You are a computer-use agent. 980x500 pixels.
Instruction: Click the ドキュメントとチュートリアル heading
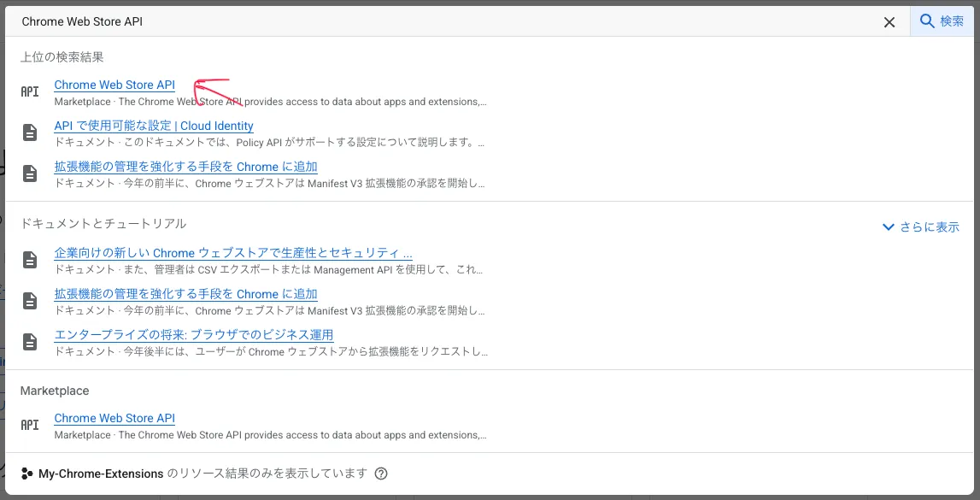[x=103, y=223]
